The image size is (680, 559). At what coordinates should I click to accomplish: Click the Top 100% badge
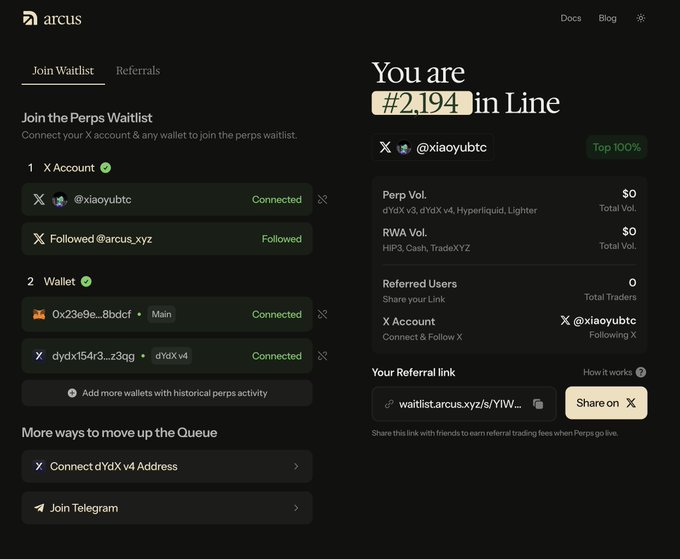click(617, 147)
